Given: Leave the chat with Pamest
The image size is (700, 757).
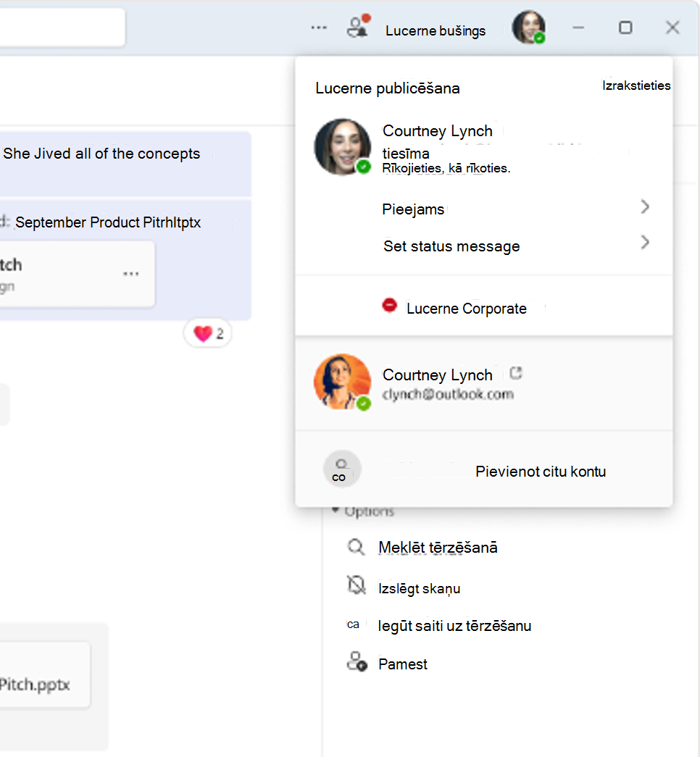Looking at the screenshot, I should point(402,664).
